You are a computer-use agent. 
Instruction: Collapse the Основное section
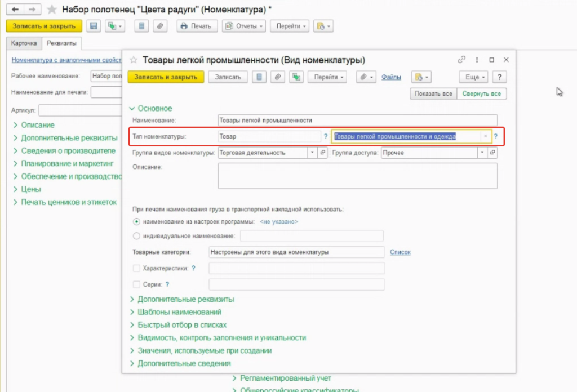(150, 109)
